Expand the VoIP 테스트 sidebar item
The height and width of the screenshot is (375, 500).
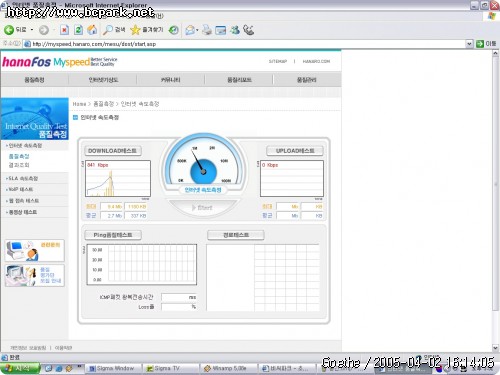[x=20, y=189]
